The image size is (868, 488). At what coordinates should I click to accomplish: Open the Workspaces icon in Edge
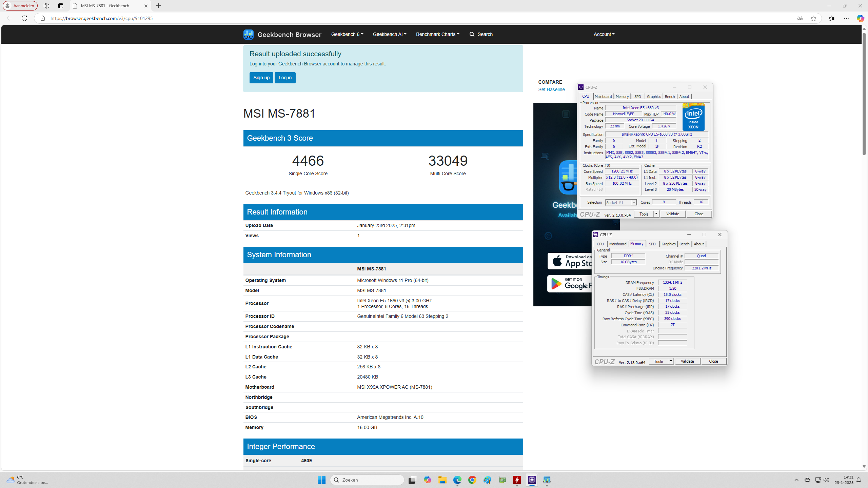(x=46, y=6)
